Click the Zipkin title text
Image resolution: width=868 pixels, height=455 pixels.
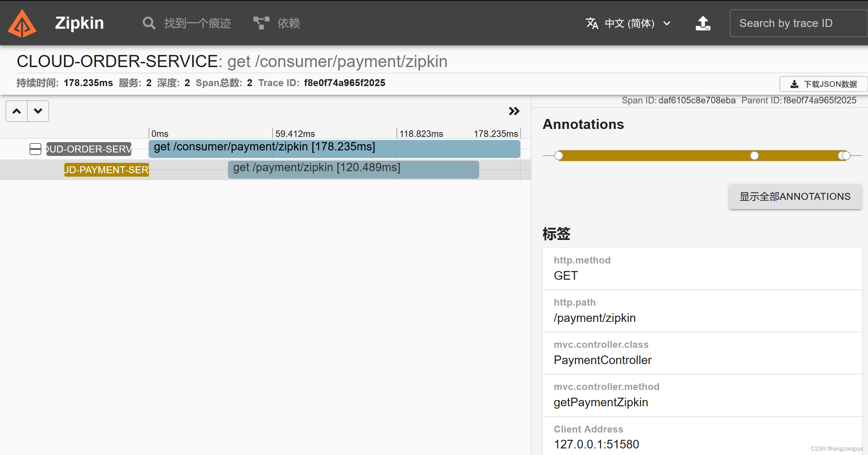click(80, 23)
